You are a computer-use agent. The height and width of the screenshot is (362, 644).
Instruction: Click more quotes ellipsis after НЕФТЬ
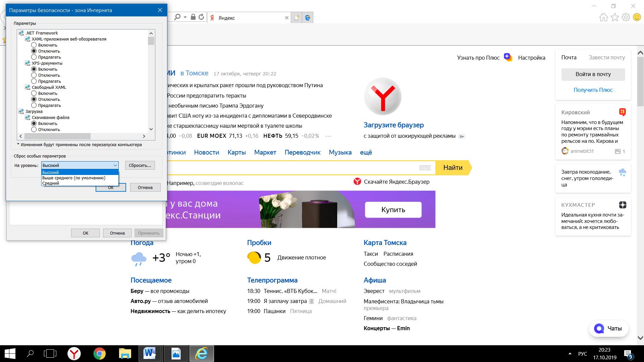[328, 136]
